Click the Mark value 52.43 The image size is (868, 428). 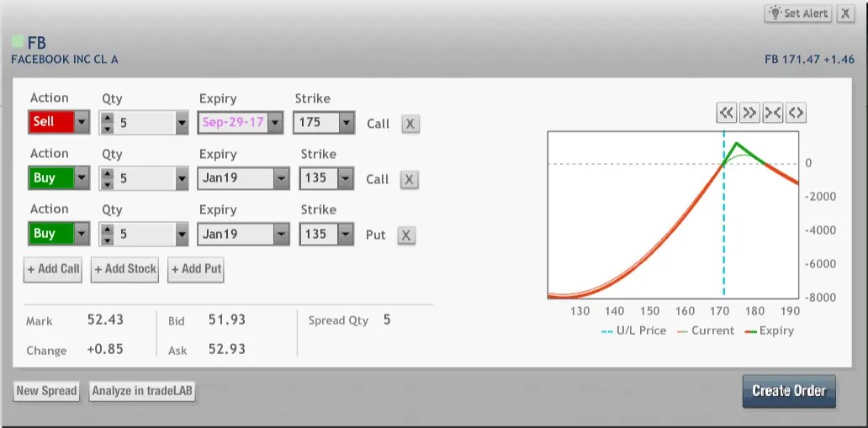coord(105,320)
